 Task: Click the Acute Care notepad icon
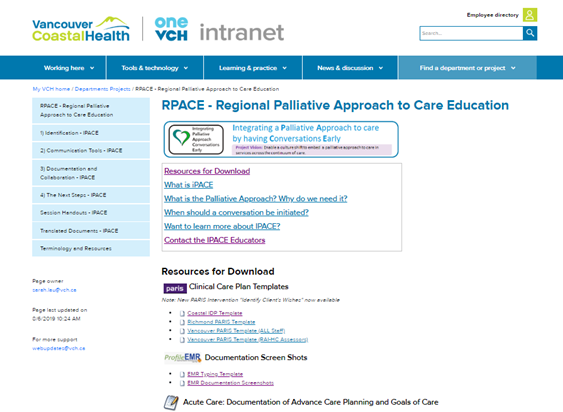pos(171,402)
